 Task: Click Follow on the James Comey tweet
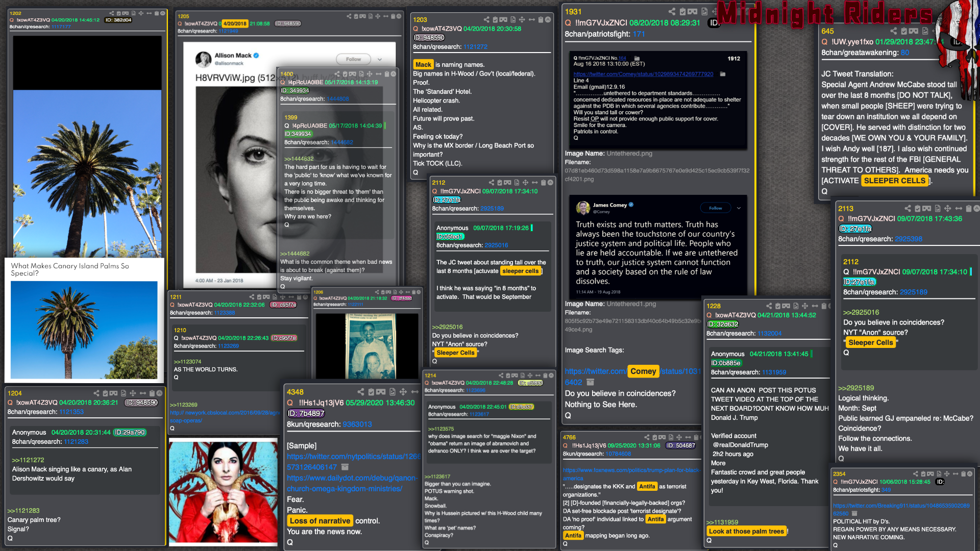click(716, 208)
